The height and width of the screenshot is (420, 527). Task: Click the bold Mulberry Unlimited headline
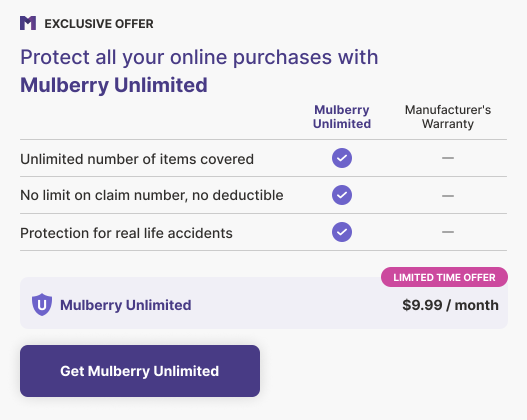(113, 85)
